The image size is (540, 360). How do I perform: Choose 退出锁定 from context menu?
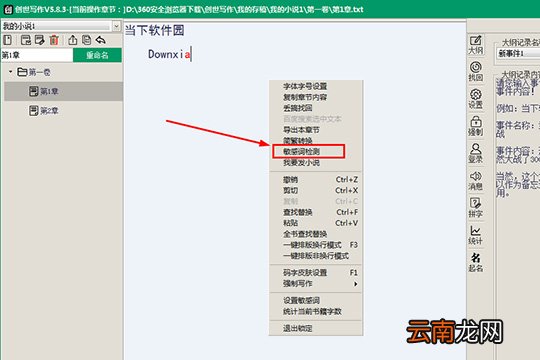tap(315, 328)
